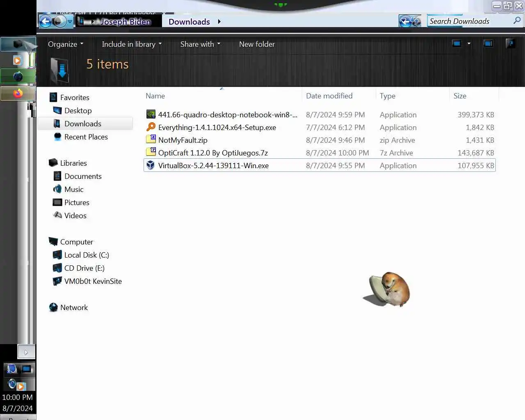Click the Everything setup magnifier icon
525x420 pixels.
click(151, 127)
